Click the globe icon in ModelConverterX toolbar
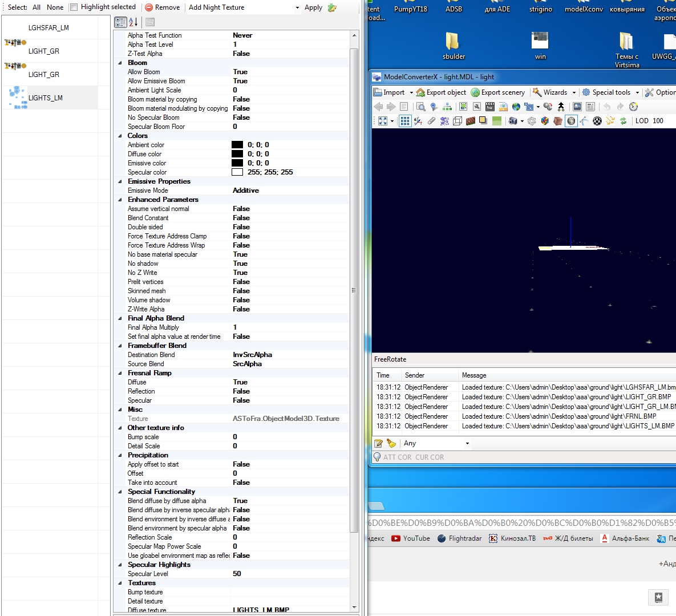 click(516, 107)
